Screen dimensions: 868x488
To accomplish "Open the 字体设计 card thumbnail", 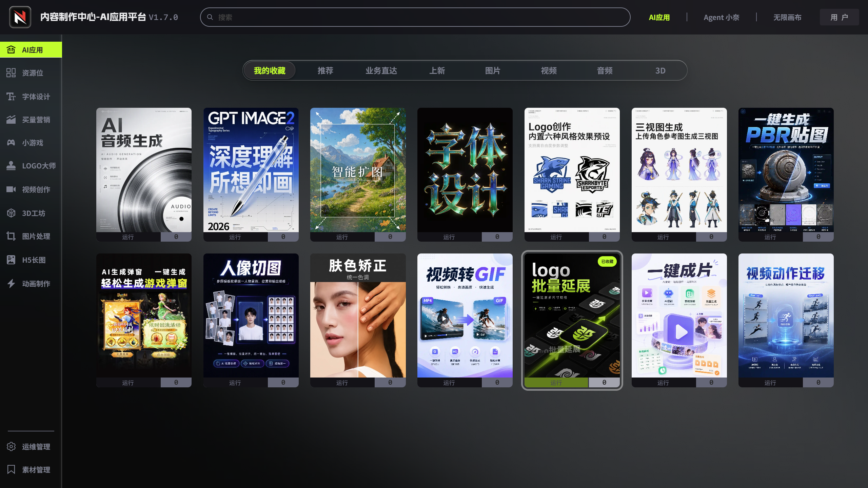I will (x=465, y=170).
